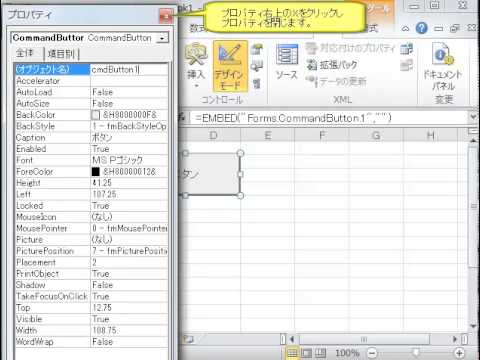Expand the formula bar
Viewport: 480px width, 360px height.
tap(473, 117)
